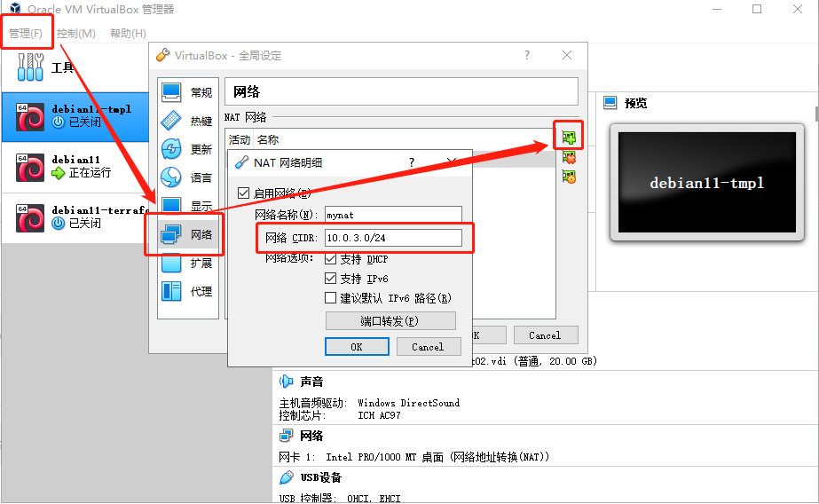
Task: Open the 热键 (Input) settings category
Action: pyautogui.click(x=186, y=121)
